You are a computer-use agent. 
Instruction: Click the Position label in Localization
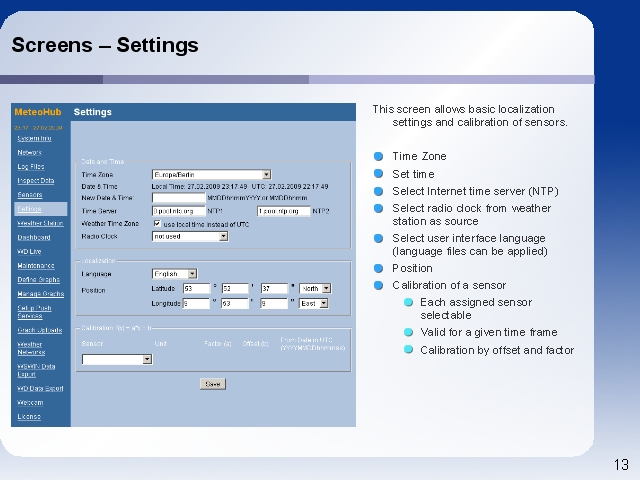click(93, 291)
